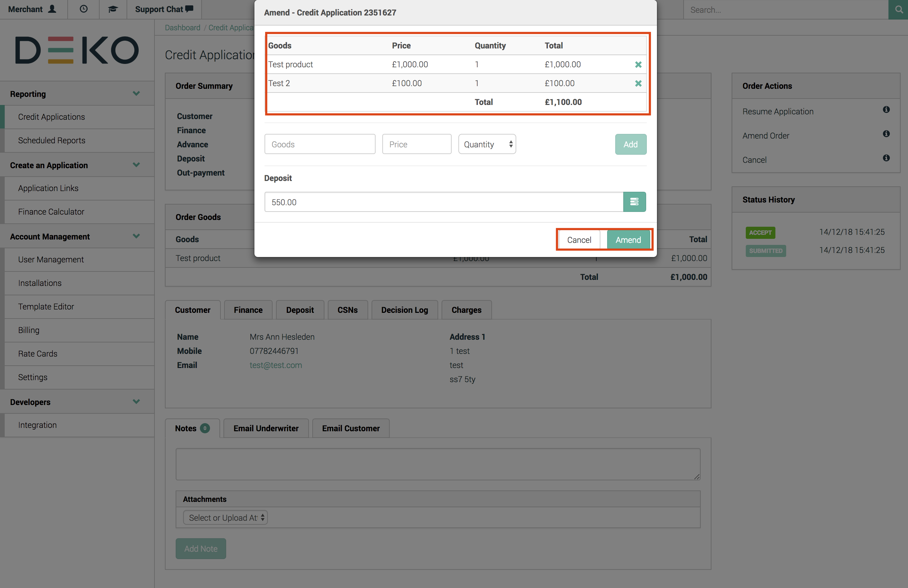The height and width of the screenshot is (588, 908).
Task: Switch to the Decision Log tab
Action: coord(405,309)
